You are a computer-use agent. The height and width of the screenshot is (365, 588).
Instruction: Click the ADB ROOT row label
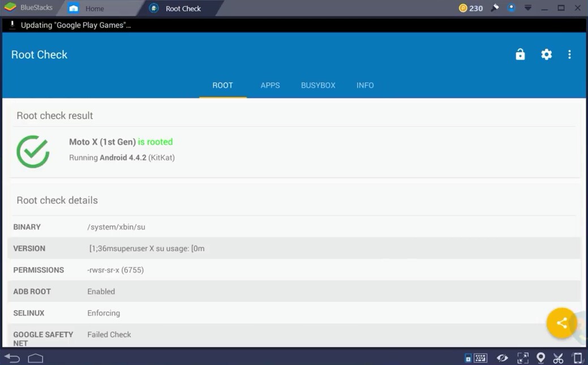coord(32,291)
